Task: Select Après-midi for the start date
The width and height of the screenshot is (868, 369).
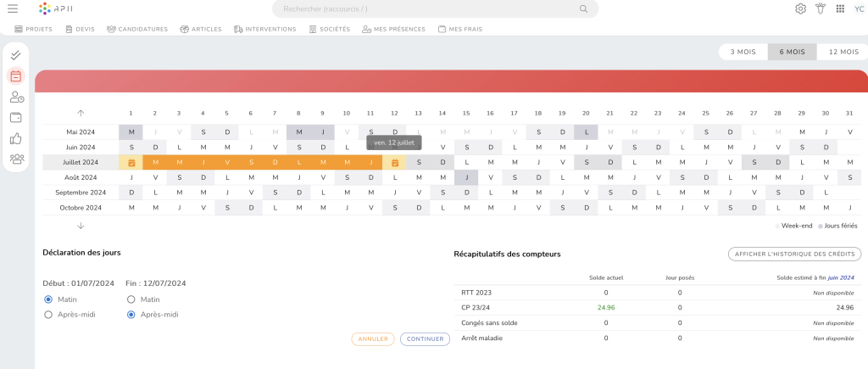Action: click(47, 315)
